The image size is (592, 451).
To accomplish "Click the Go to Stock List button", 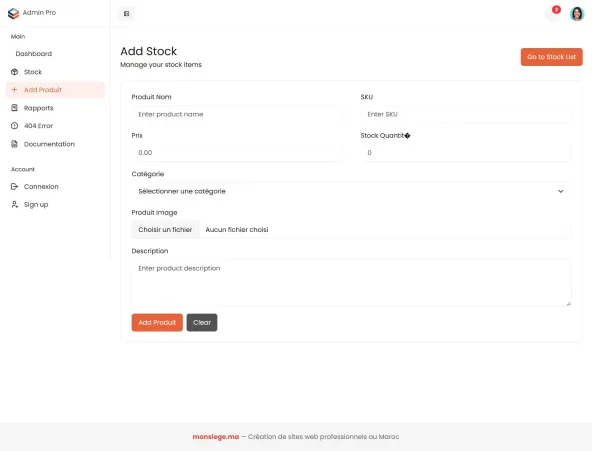I will 551,57.
